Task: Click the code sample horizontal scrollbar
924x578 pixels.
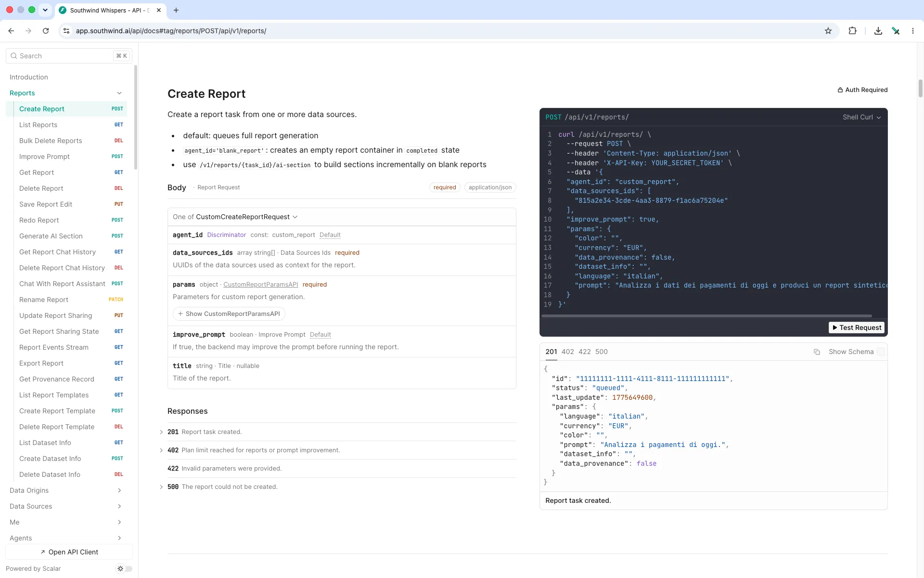Action: (706, 316)
